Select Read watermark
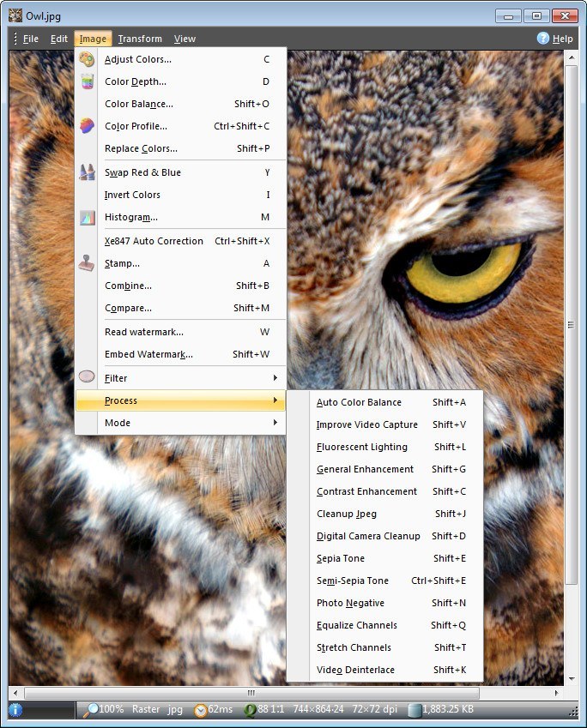 pos(180,332)
